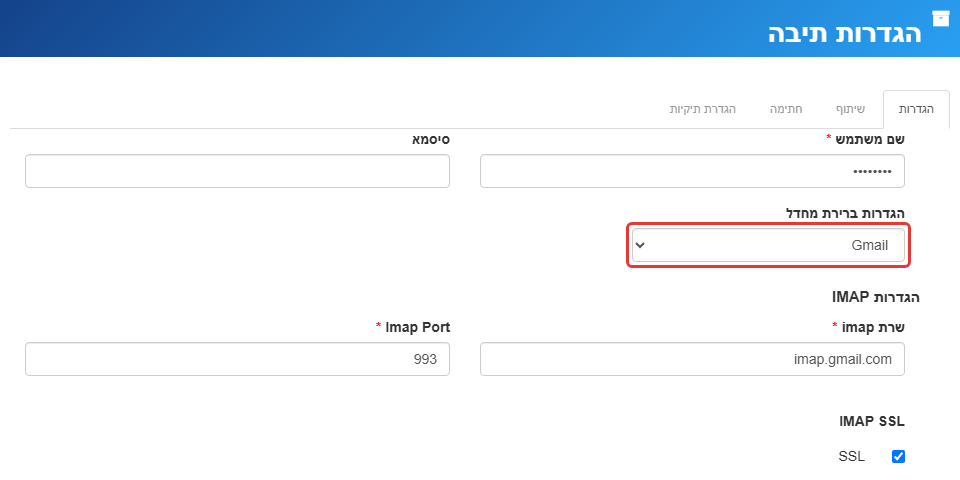Switch to the חתימה tab
The width and height of the screenshot is (960, 480).
[x=786, y=110]
